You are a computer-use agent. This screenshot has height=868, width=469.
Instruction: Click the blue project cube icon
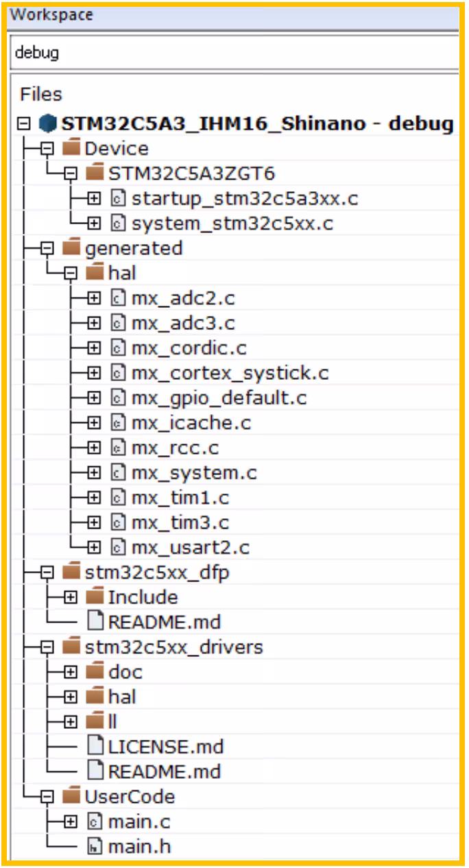[47, 124]
